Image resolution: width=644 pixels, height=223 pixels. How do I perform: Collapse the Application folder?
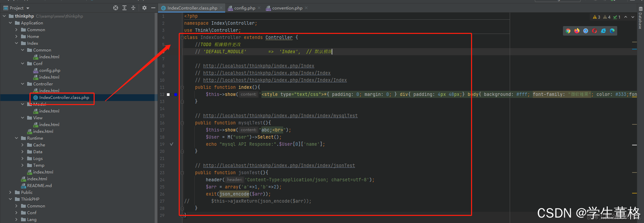[10, 23]
